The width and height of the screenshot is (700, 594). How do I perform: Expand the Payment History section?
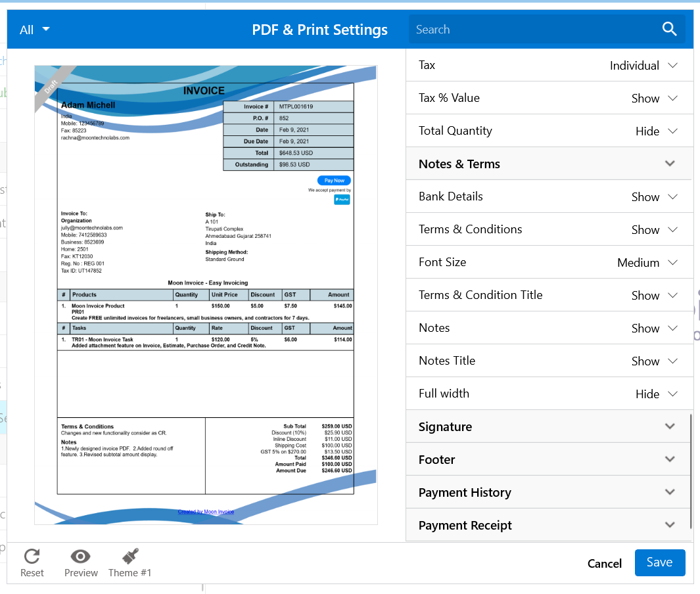tap(549, 492)
